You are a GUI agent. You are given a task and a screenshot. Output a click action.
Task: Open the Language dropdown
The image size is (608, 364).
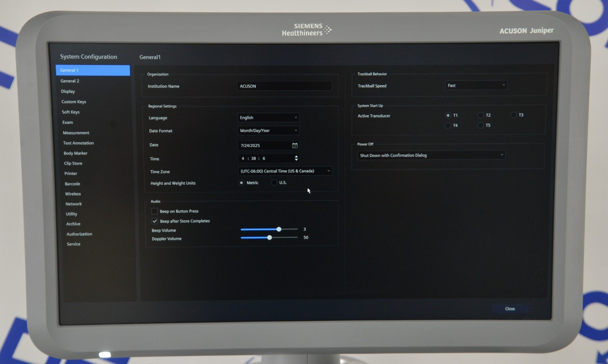tap(268, 118)
